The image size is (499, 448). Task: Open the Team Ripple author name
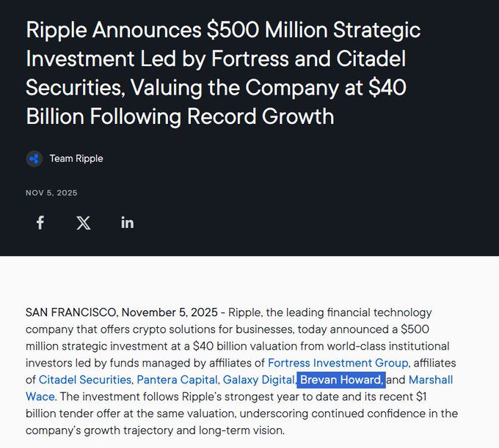tap(76, 158)
